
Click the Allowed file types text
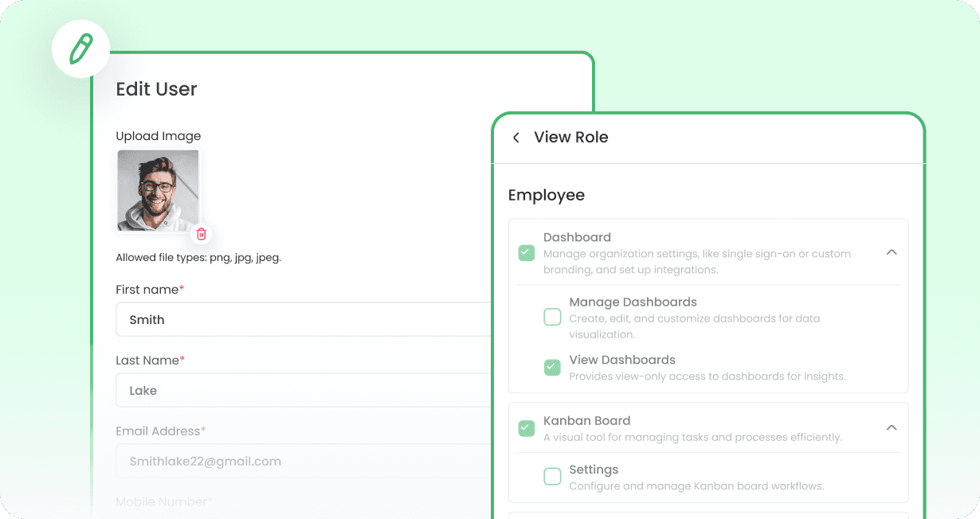[198, 258]
